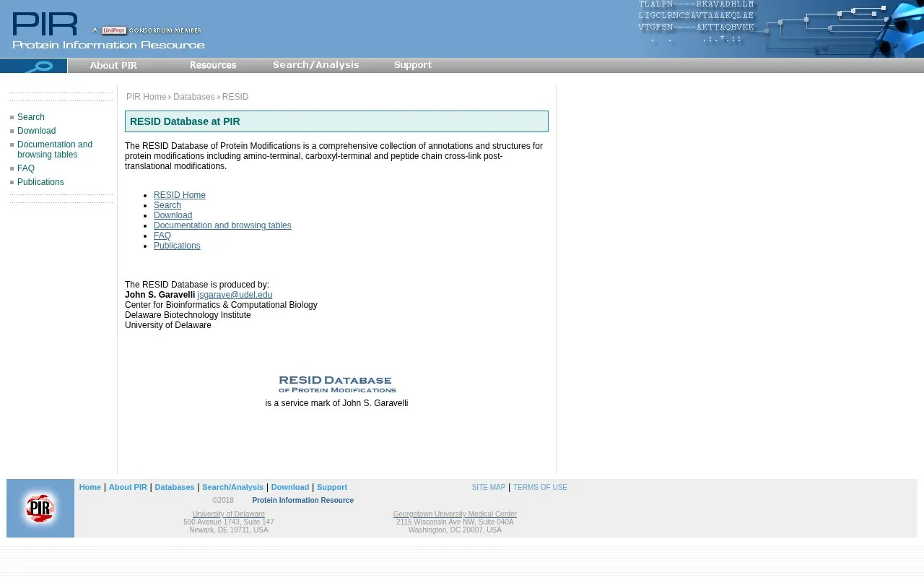Viewport: 924px width, 578px height.
Task: Click the RESID Database of Protein Modifications logo
Action: point(337,384)
